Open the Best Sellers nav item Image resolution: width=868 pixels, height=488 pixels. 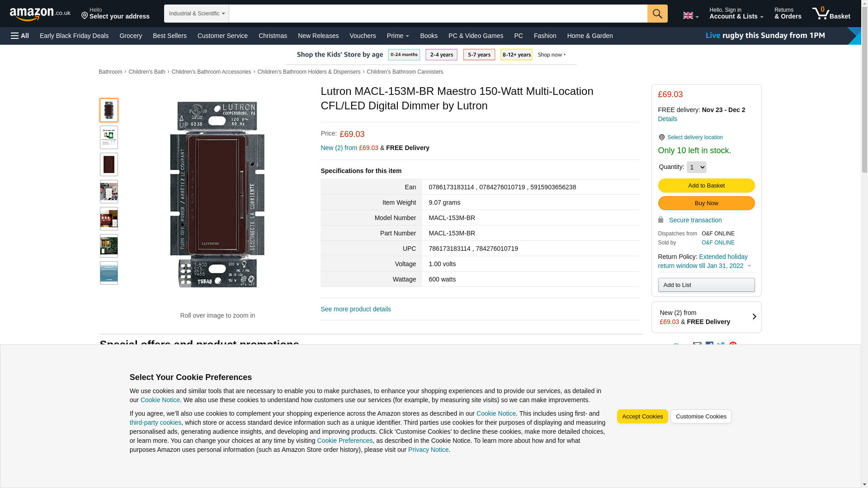(x=170, y=36)
